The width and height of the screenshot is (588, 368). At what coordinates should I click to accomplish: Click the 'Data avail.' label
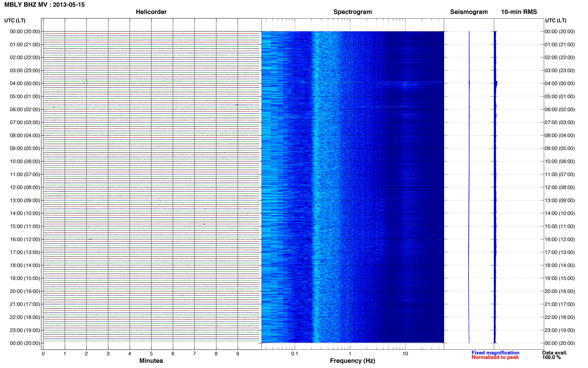tap(555, 353)
